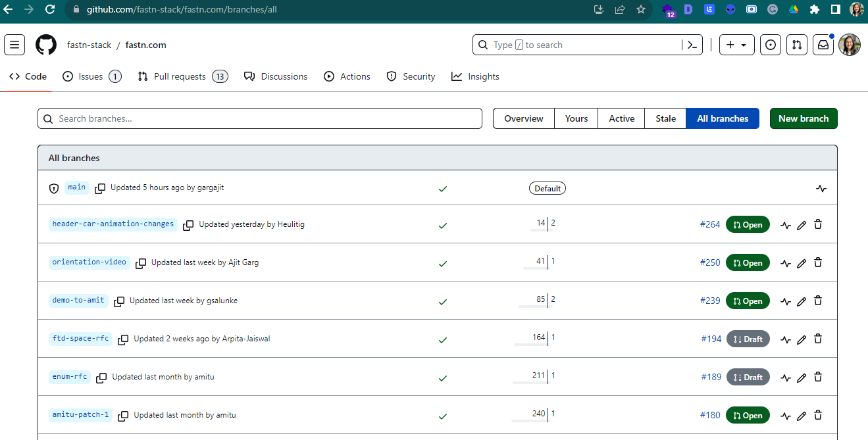Viewport: 868px width, 440px height.
Task: Open pull request #264
Action: click(x=710, y=225)
